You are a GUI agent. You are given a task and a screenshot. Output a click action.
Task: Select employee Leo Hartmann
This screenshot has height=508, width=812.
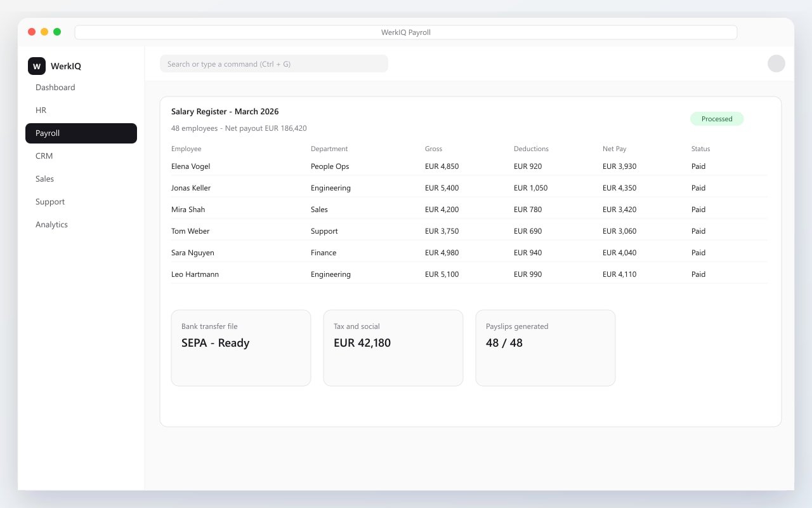tap(195, 274)
